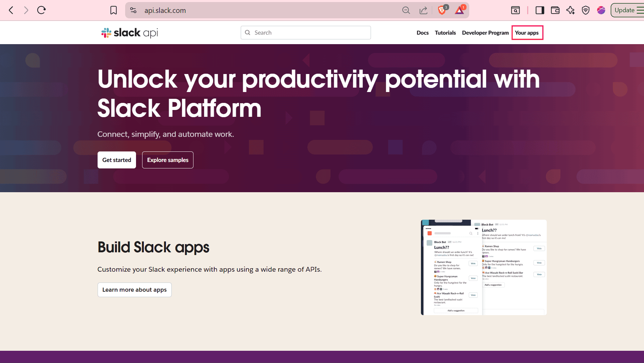Bookmark this page
Screen dimensions: 644x363
pyautogui.click(x=114, y=10)
